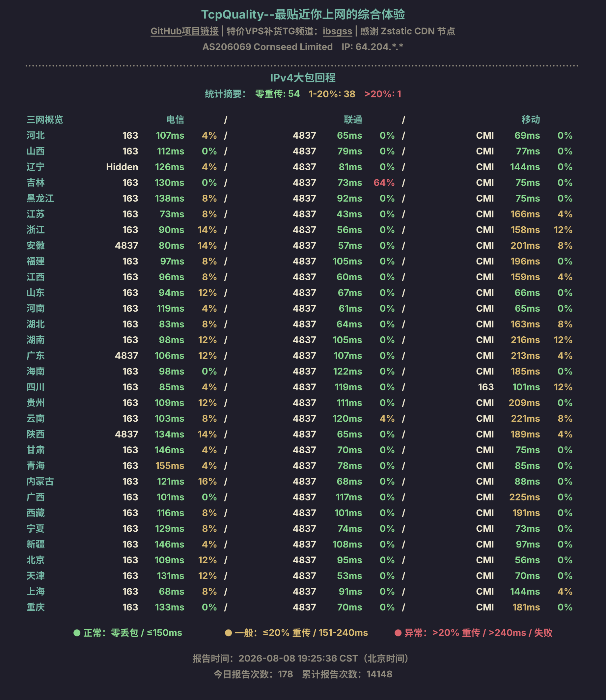Image resolution: width=606 pixels, height=700 pixels.
Task: Click the 94ms latency in 山东 row
Action: click(172, 293)
